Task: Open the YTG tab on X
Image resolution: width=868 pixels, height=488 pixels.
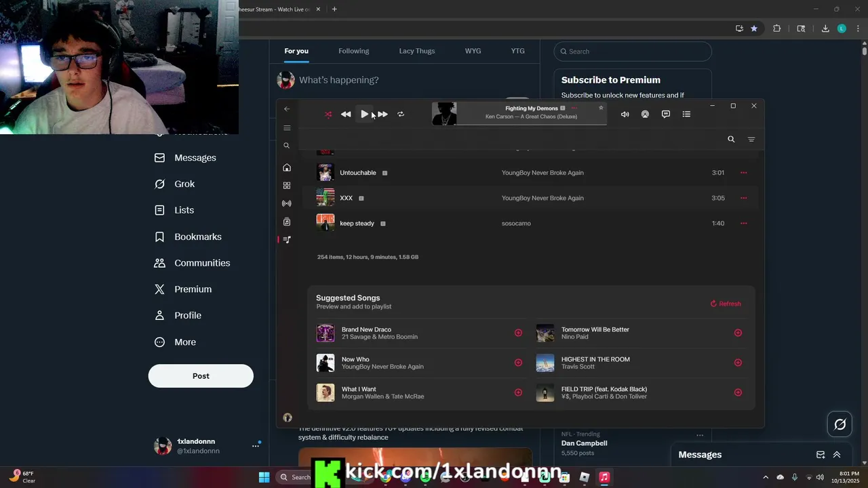Action: pos(518,51)
